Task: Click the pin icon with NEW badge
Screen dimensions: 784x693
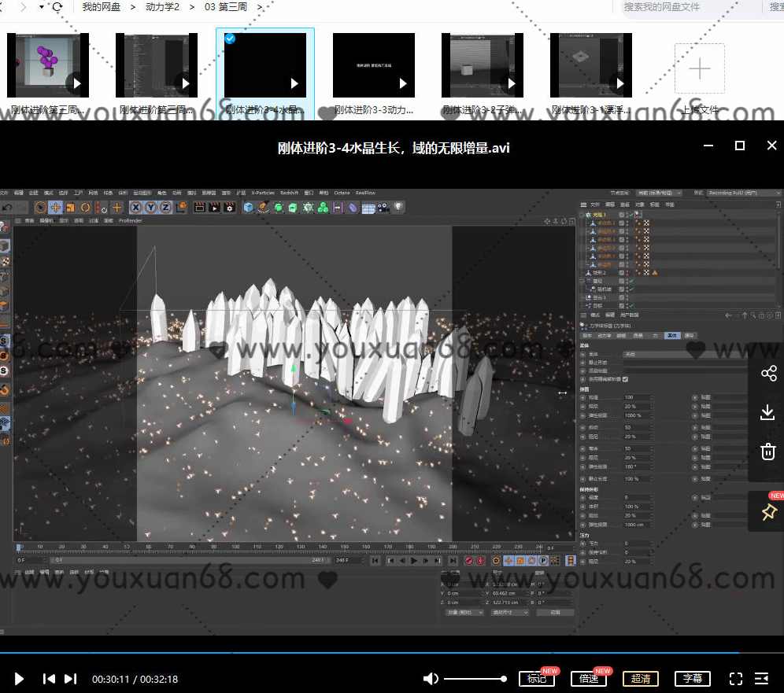Action: pyautogui.click(x=768, y=512)
